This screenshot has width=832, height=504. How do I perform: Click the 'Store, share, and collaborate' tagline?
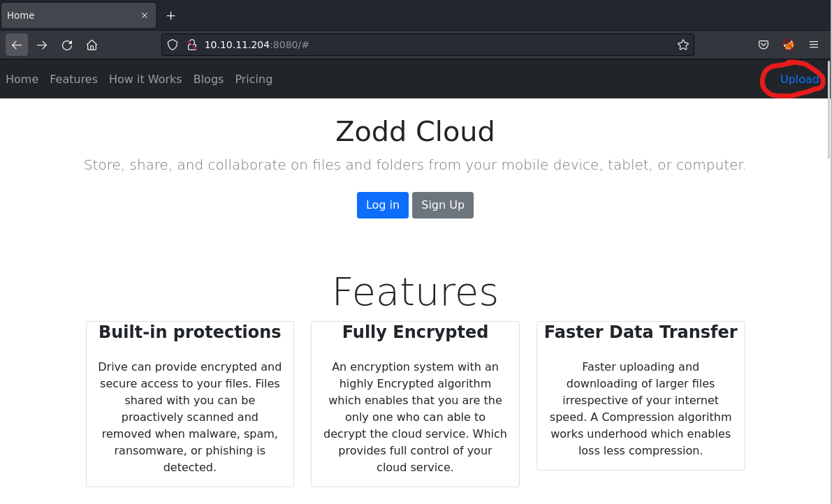415,165
